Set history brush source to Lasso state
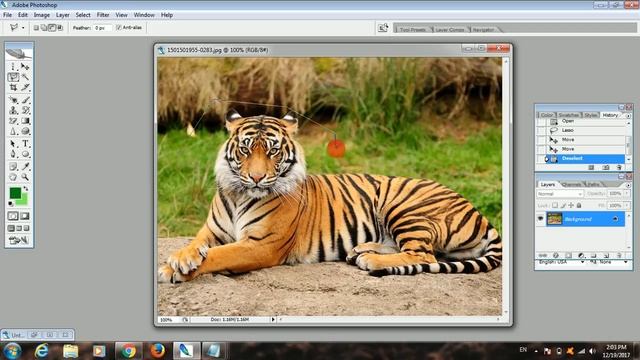Image resolution: width=640 pixels, height=360 pixels. (x=541, y=131)
